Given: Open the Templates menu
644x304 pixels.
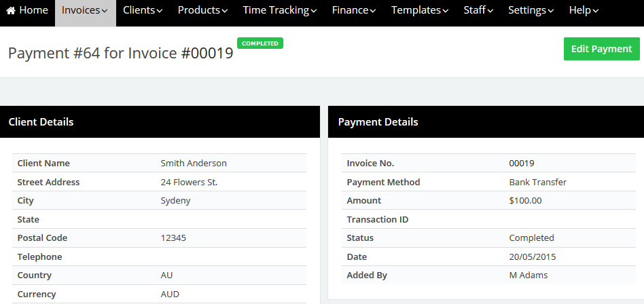Looking at the screenshot, I should coord(420,11).
